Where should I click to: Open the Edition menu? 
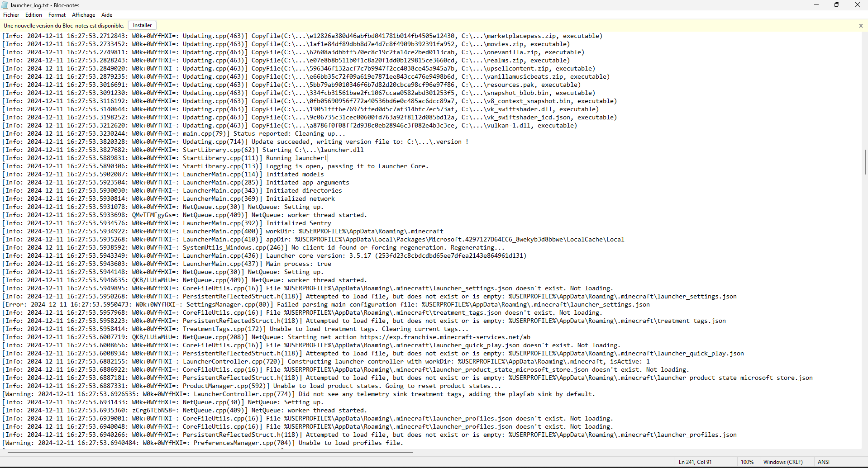pyautogui.click(x=33, y=15)
